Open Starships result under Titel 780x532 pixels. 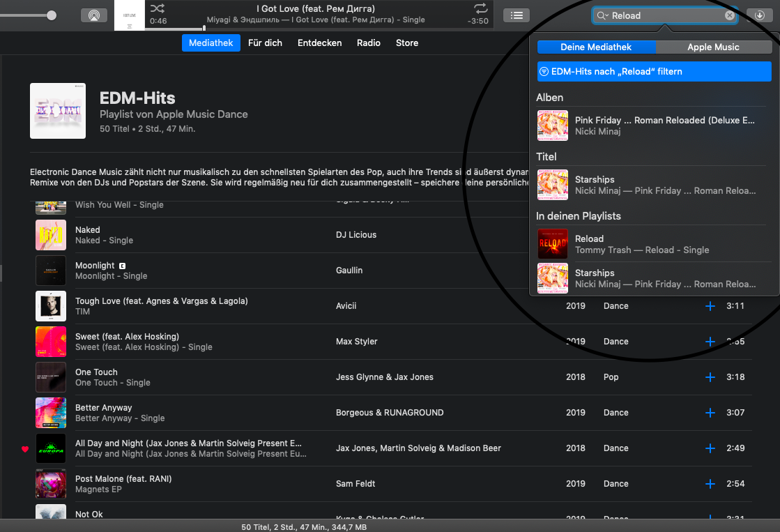pyautogui.click(x=654, y=185)
